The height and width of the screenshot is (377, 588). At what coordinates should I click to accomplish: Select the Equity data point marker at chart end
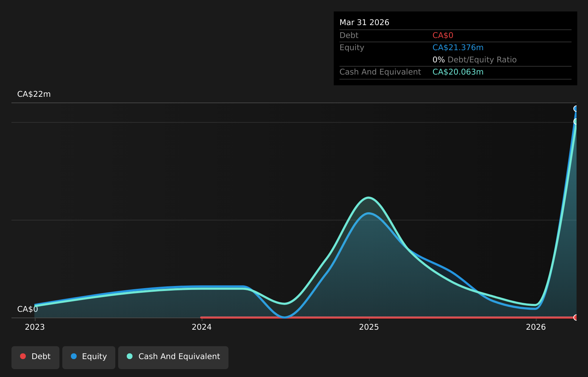tap(576, 109)
